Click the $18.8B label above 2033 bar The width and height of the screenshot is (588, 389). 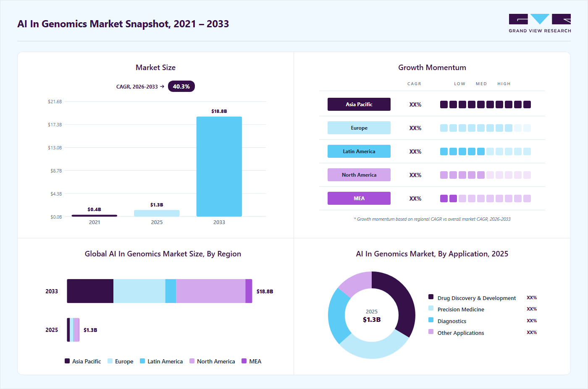[219, 111]
